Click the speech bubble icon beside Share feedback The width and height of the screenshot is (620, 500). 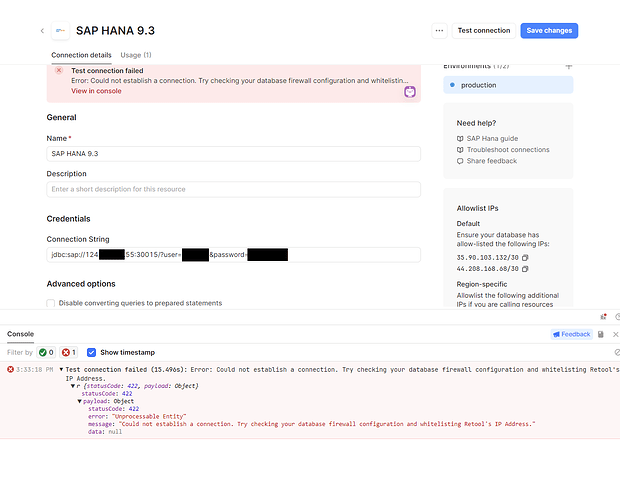pos(460,161)
